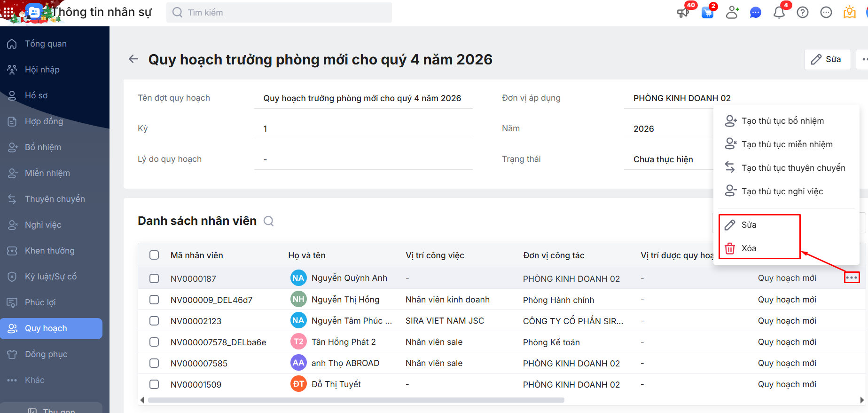Screen dimensions: 868x413
Task: Select Tạo thủ tục bổ nhiệm option
Action: point(782,121)
